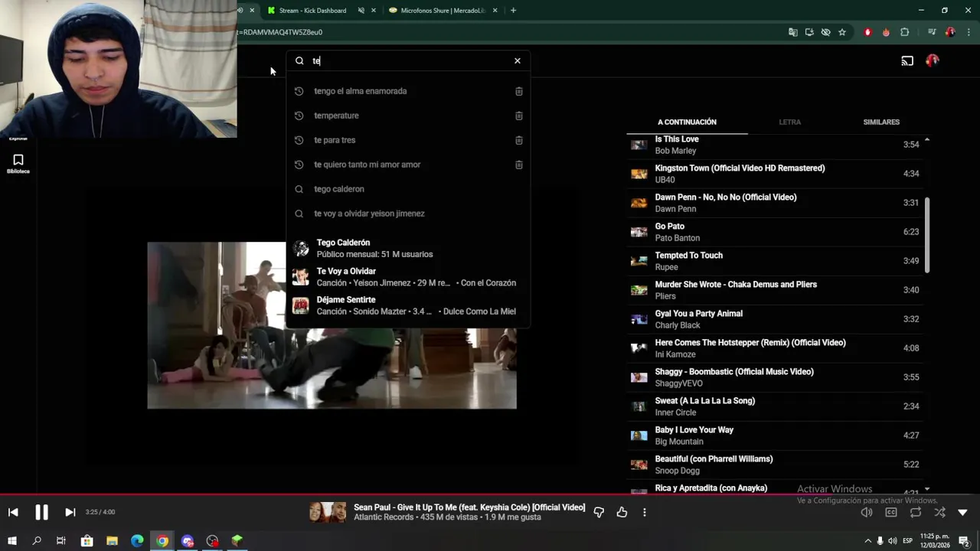Play "Gyal You a Party Animal" track
The image size is (980, 551).
pos(775,319)
